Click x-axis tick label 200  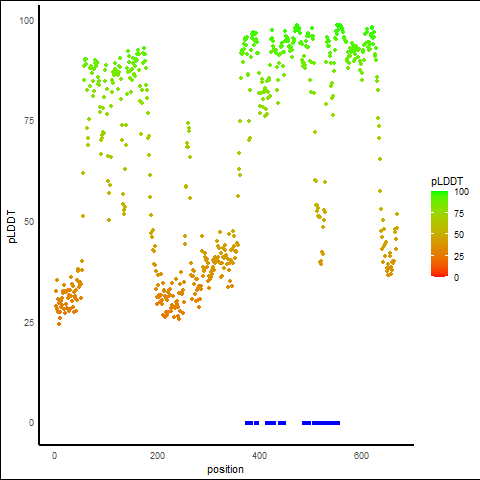tap(157, 456)
